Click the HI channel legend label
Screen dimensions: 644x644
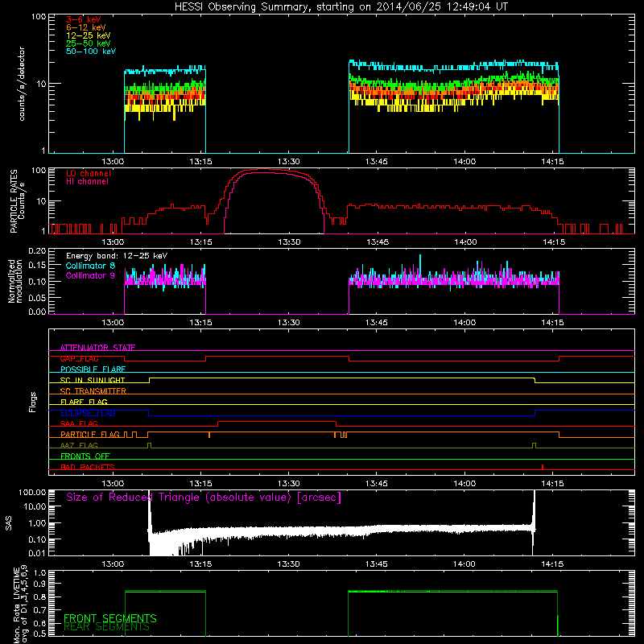coord(88,182)
